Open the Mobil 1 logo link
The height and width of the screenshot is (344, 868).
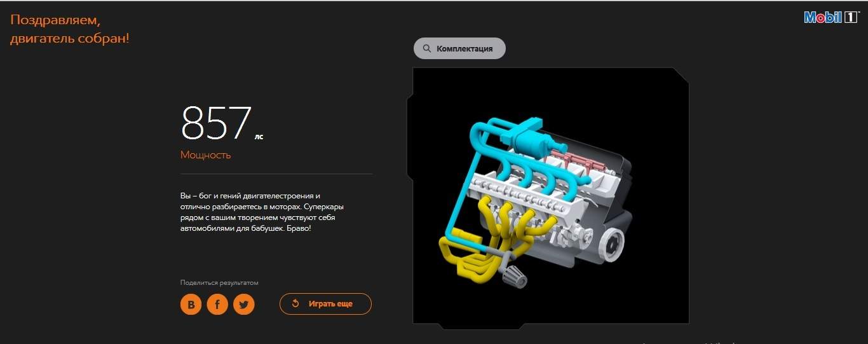point(831,17)
